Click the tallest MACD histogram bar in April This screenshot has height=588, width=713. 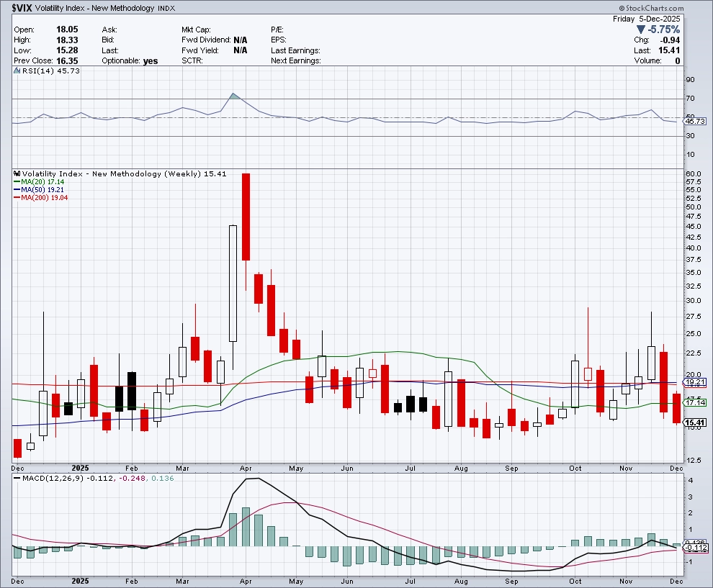[246, 527]
